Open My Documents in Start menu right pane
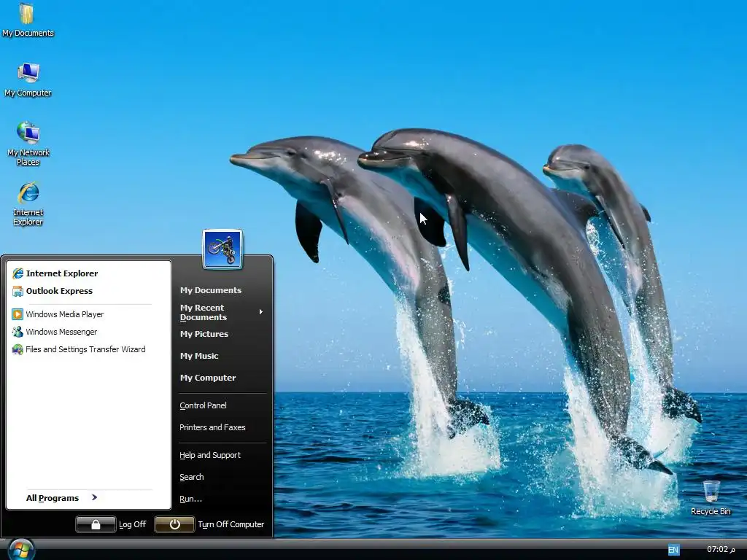This screenshot has height=560, width=747. point(211,290)
